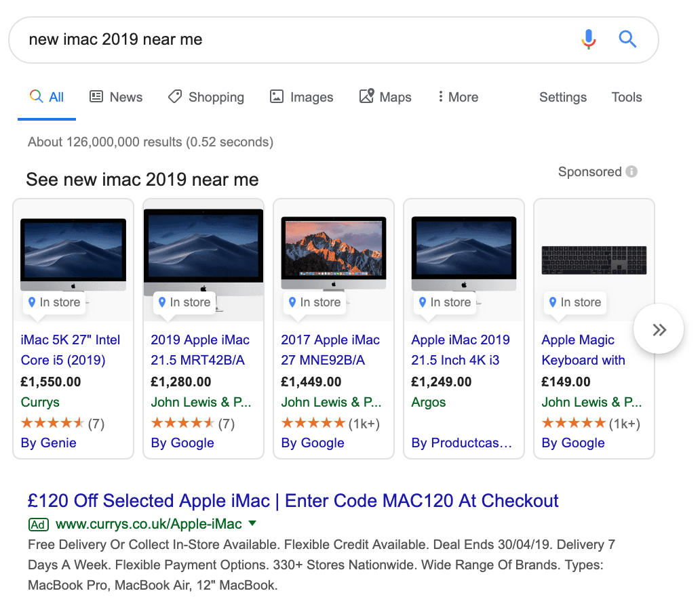Click star rating of Apple Magic Keyboard
Screen dimensions: 700x610
(x=573, y=422)
